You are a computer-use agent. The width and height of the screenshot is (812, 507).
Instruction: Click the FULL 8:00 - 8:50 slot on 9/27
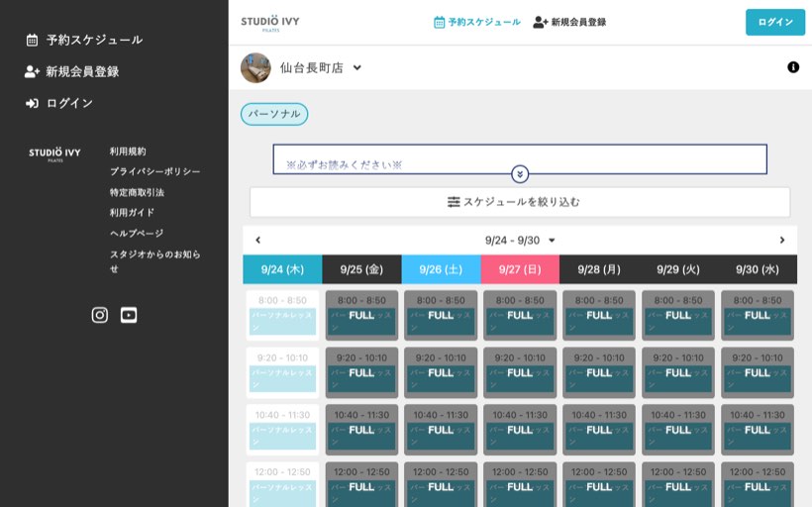(520, 315)
